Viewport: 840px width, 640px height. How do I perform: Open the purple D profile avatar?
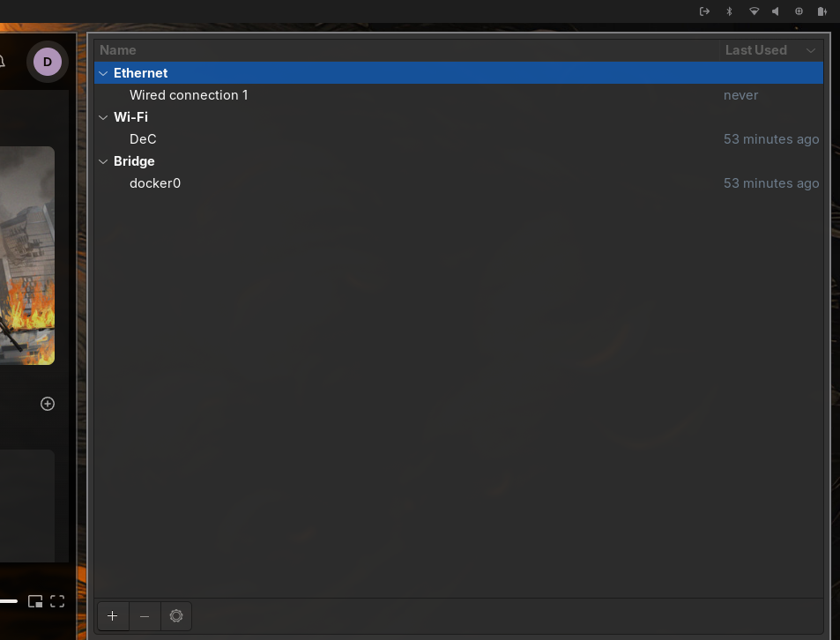click(48, 62)
